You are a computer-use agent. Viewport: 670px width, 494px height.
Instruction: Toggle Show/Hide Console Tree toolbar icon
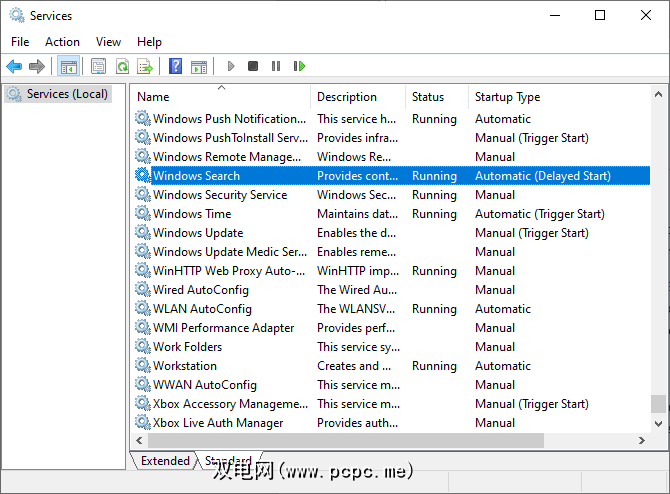pyautogui.click(x=69, y=67)
